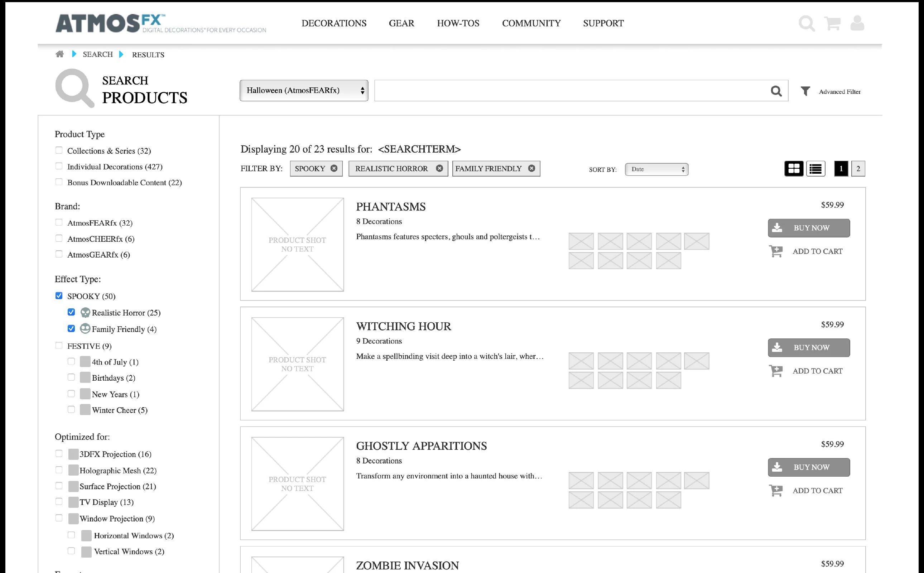Open the PHANTASMS product title

click(x=391, y=207)
